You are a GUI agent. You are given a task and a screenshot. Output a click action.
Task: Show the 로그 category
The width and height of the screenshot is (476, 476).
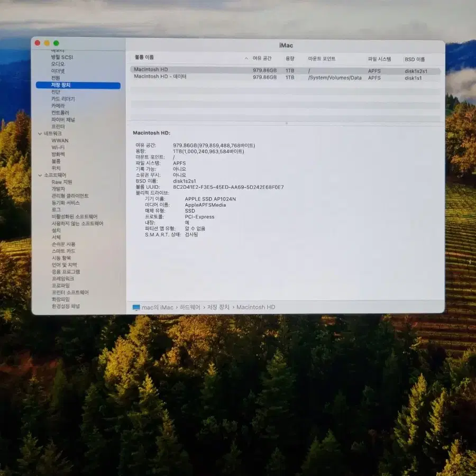(x=56, y=210)
